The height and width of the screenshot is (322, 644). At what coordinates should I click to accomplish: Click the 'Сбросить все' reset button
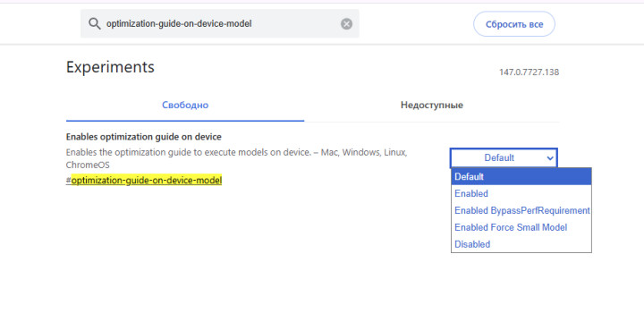(x=514, y=24)
